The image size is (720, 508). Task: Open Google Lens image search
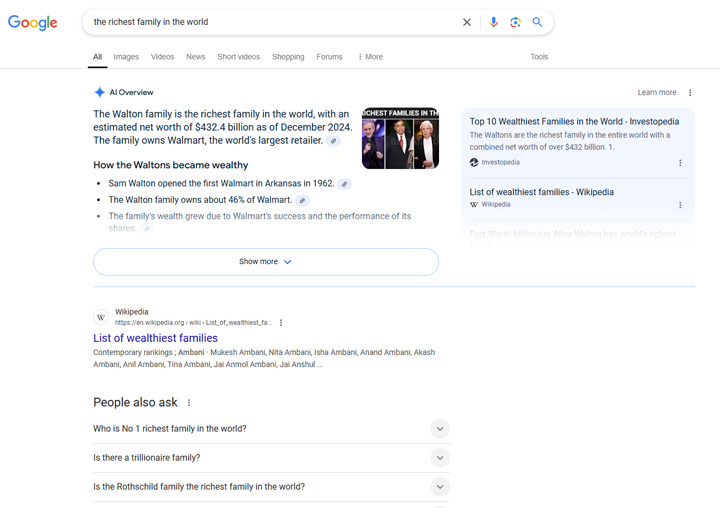point(515,22)
